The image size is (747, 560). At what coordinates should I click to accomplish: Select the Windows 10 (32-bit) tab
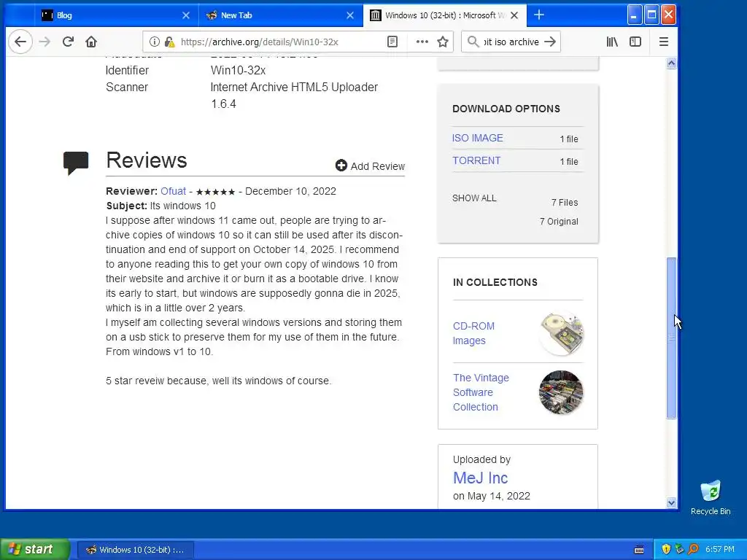[x=444, y=15]
